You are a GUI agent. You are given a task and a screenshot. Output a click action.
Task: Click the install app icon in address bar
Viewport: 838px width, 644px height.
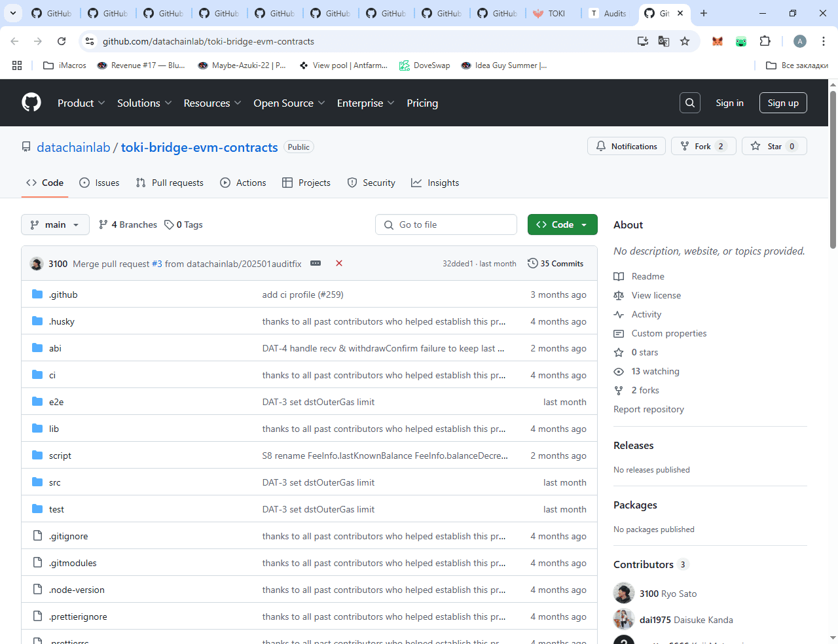pos(643,41)
